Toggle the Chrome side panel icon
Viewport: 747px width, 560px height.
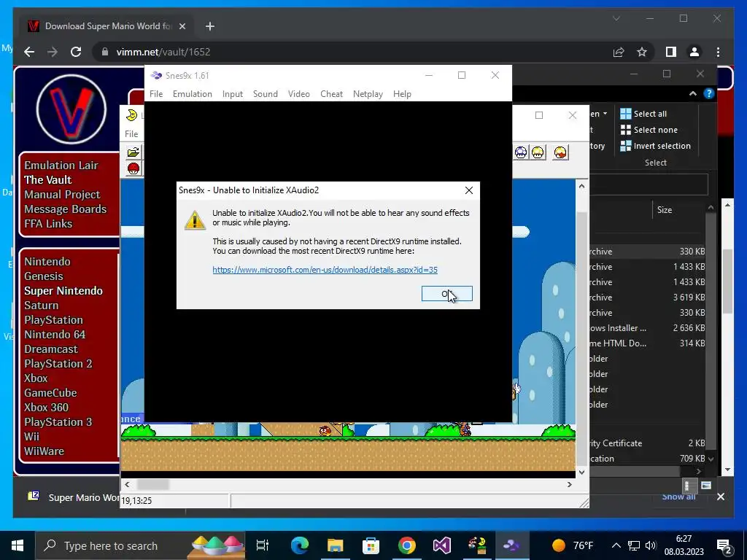[x=671, y=52]
